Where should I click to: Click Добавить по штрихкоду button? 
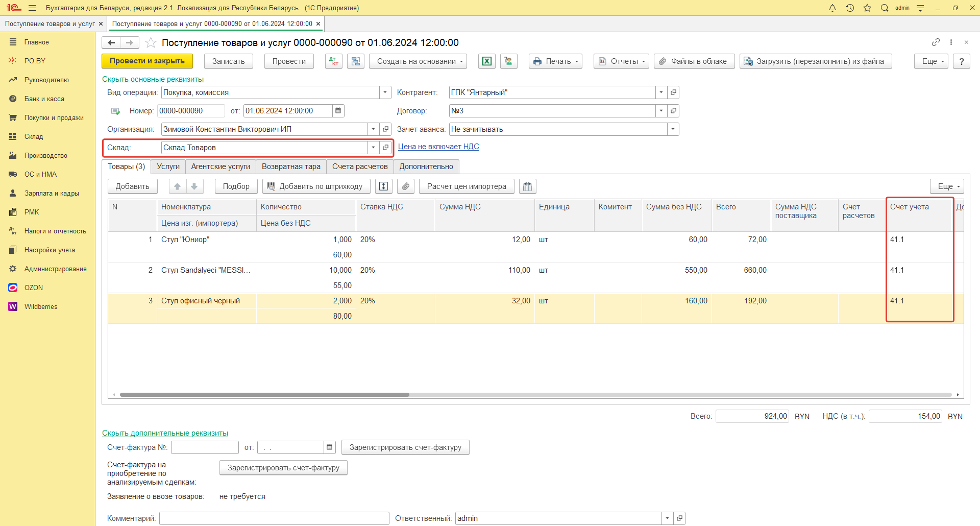click(x=316, y=186)
